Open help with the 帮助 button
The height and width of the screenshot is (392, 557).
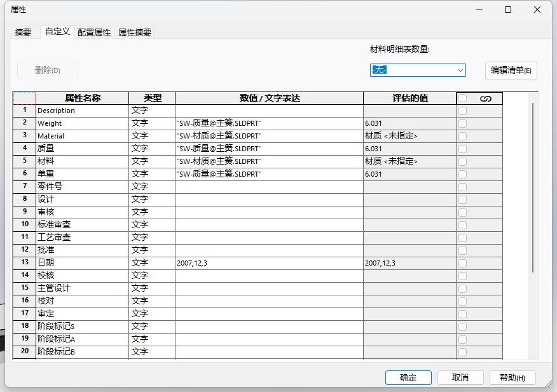[512, 377]
